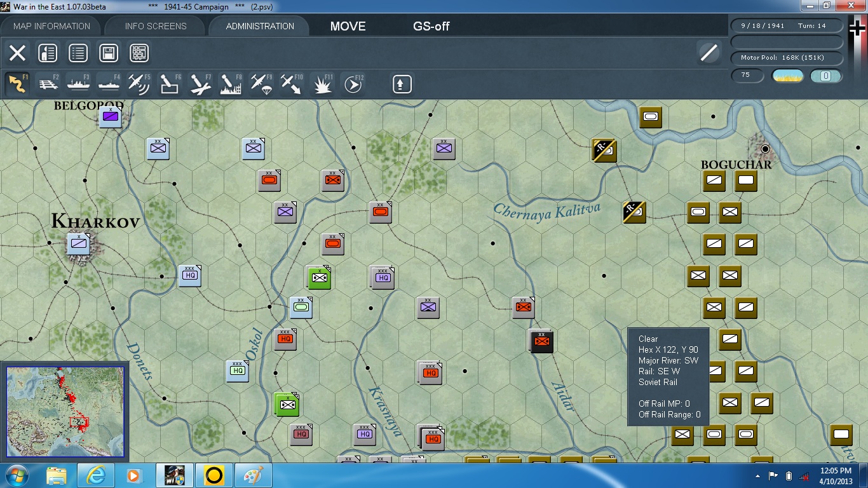868x488 pixels.
Task: Select the light blue HQ counter east of Kharkov
Action: click(189, 275)
